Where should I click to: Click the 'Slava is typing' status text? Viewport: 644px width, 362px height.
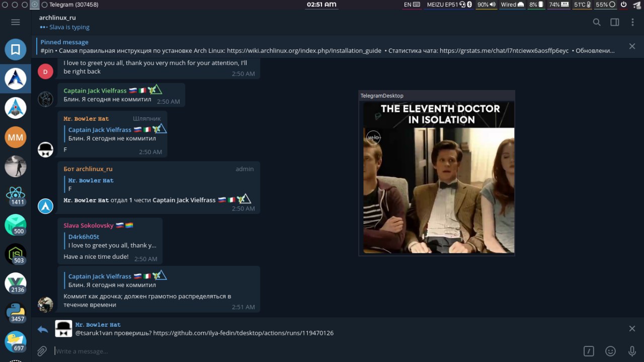[69, 27]
